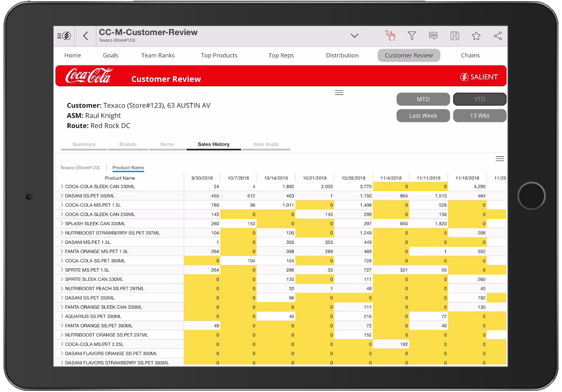Tap the red touch-gesture mode icon
Screen dimensions: 562x392
(390, 35)
